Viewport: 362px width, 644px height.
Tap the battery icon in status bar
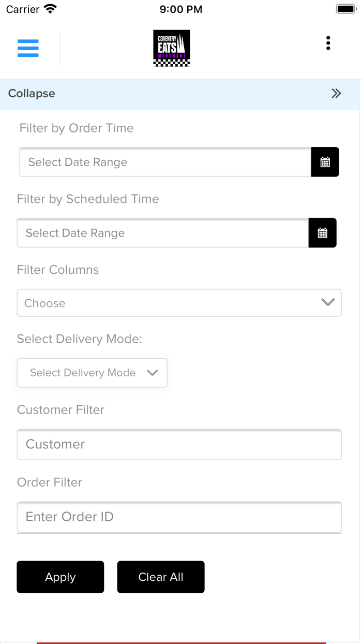pos(346,9)
